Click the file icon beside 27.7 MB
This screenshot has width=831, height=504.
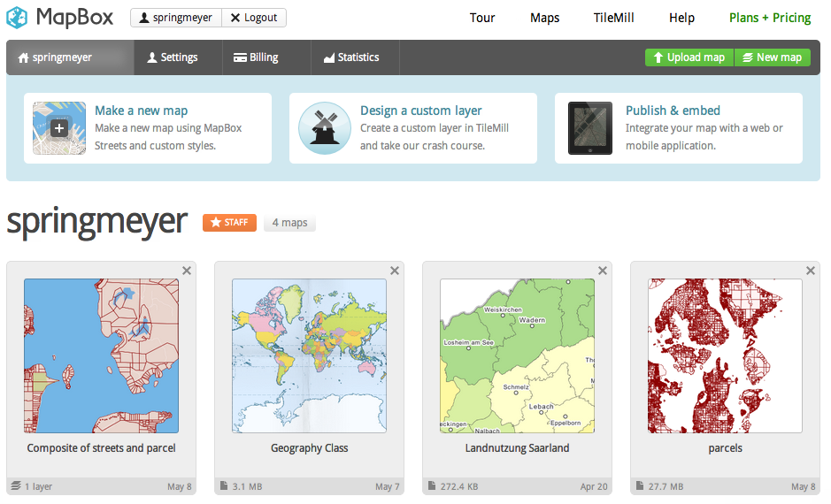pos(640,485)
